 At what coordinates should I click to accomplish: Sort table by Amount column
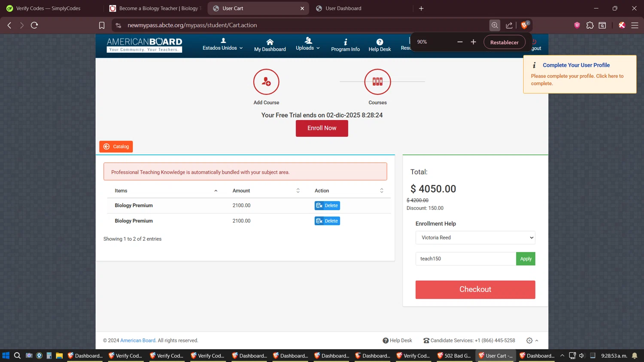(266, 191)
